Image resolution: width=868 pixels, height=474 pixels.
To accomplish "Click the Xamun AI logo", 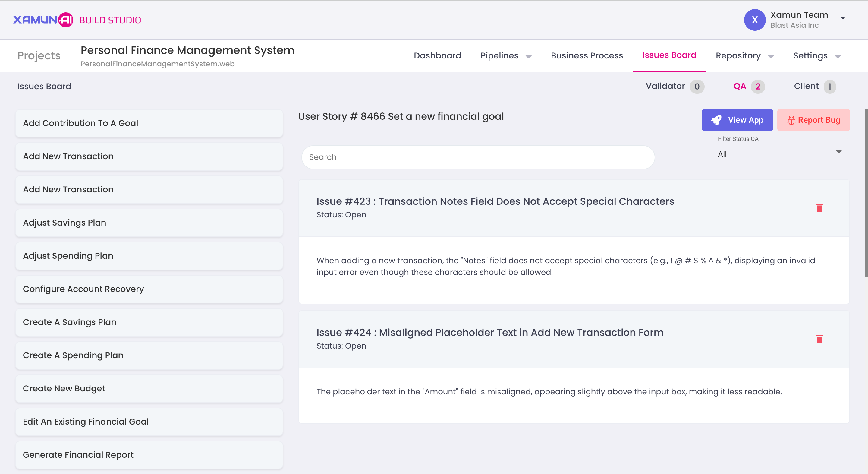I will pos(43,20).
